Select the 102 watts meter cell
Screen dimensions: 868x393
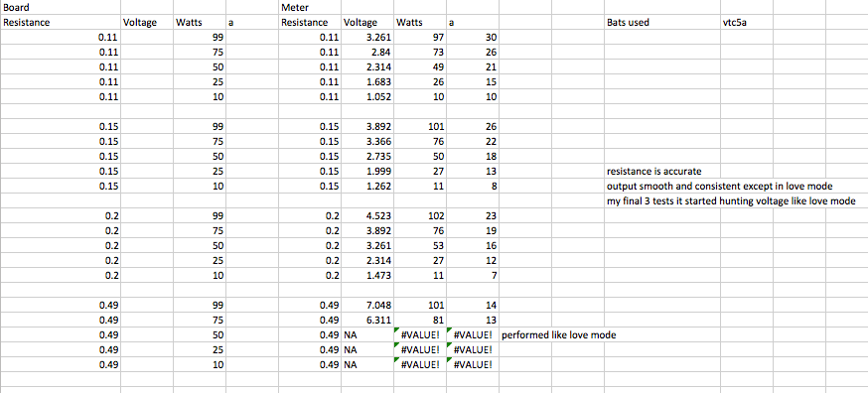click(x=420, y=215)
